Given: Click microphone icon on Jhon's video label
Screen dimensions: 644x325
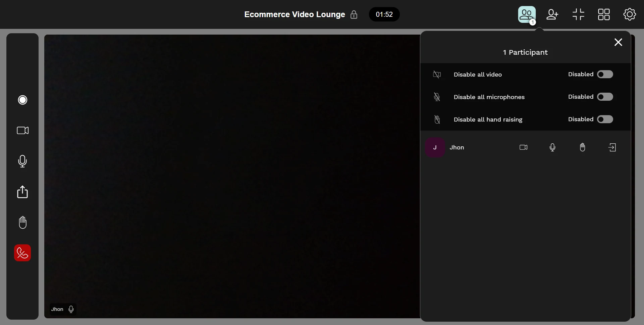Looking at the screenshot, I should [x=71, y=310].
